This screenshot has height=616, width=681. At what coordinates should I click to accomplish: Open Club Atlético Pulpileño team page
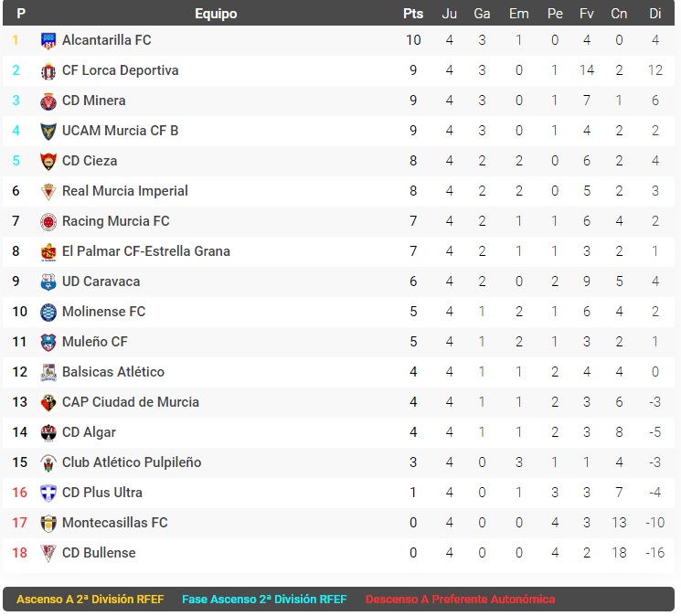coord(132,462)
